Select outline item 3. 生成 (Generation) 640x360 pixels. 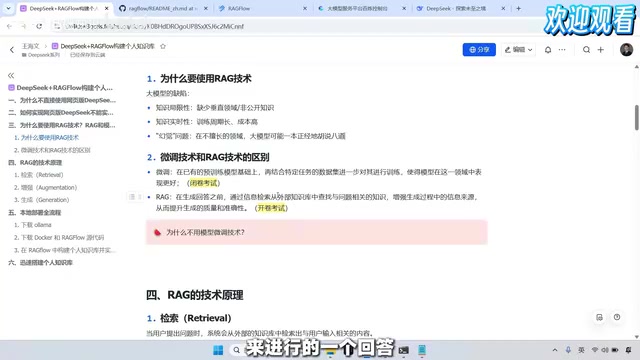pyautogui.click(x=41, y=200)
